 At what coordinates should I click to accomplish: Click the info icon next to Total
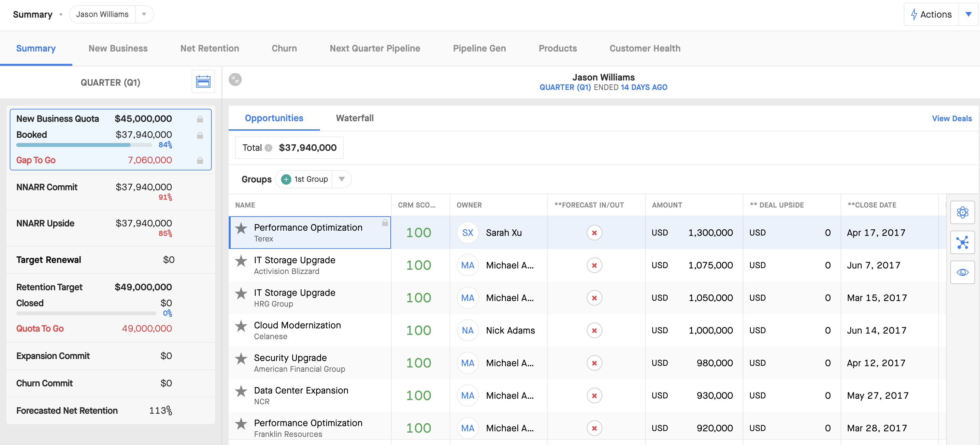pos(268,148)
